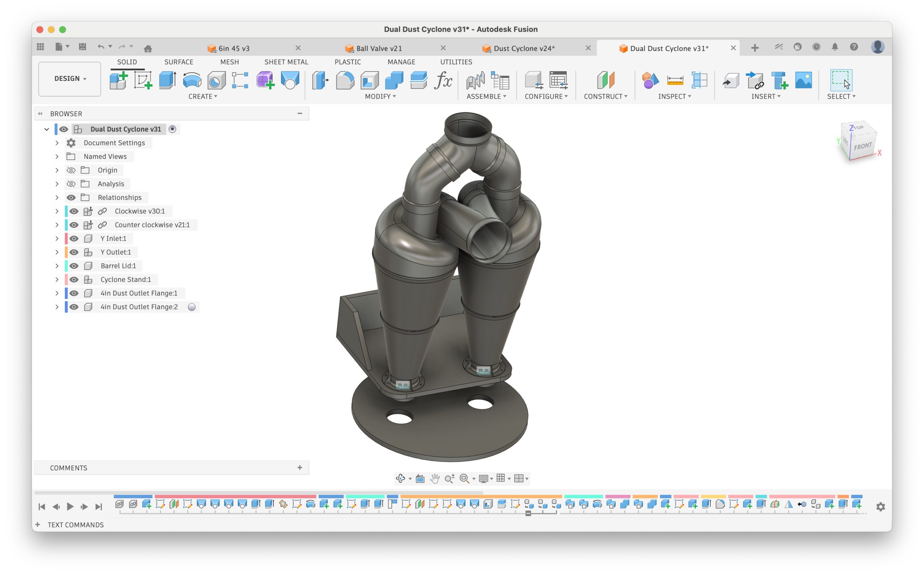
Task: Click the Insert Image icon
Action: (x=803, y=80)
